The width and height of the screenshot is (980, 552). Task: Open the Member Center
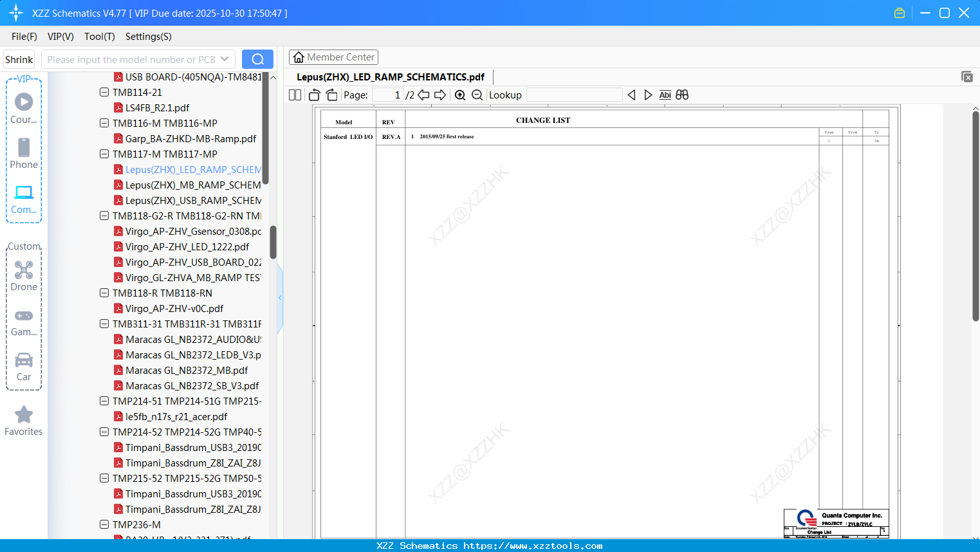[x=334, y=57]
